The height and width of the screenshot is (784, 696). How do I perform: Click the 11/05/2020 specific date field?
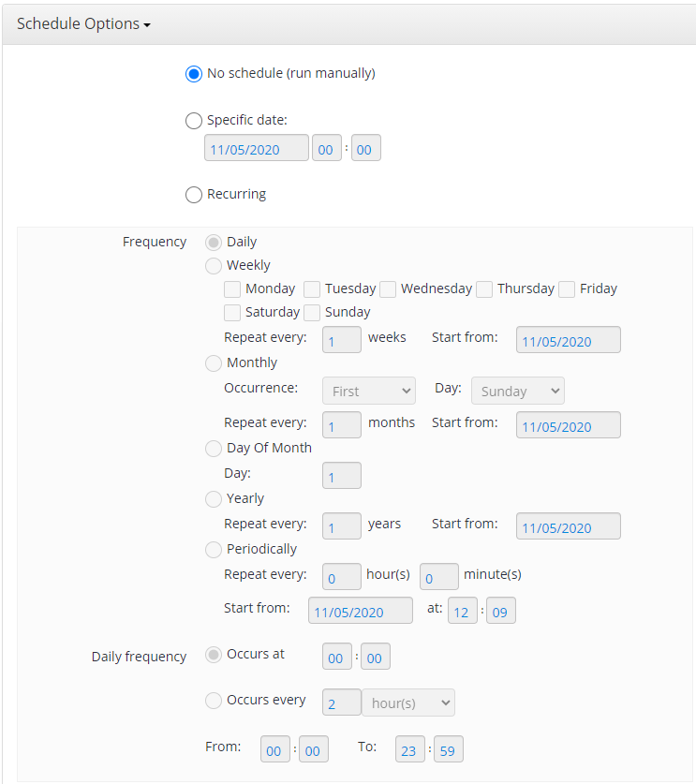point(256,147)
